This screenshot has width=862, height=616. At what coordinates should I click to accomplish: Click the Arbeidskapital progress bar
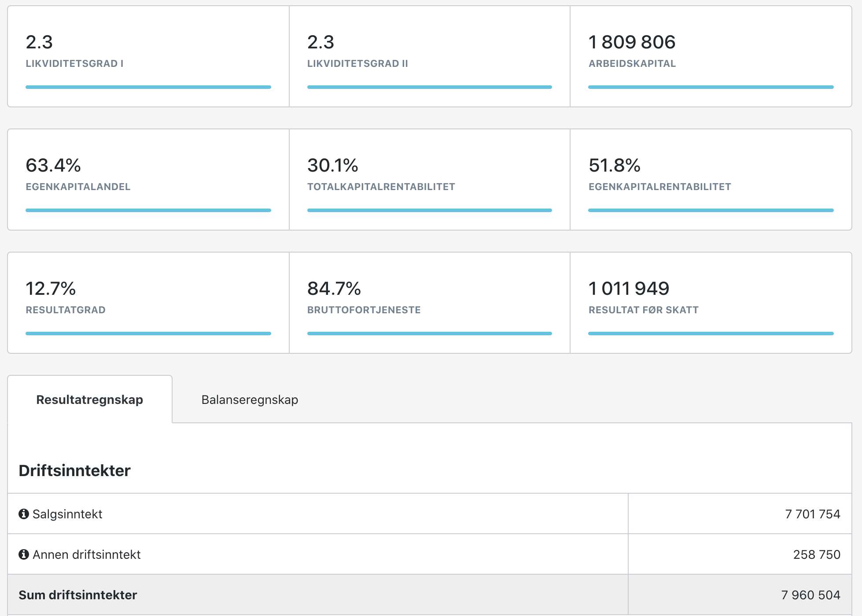click(x=711, y=87)
